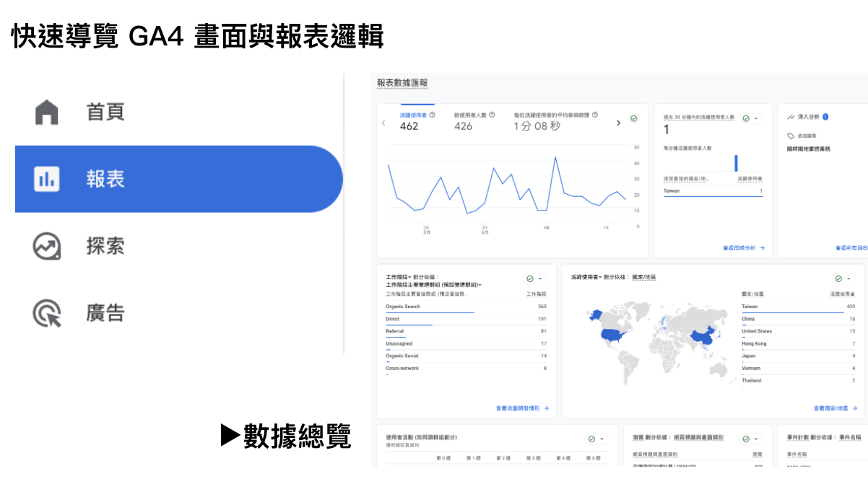The height and width of the screenshot is (479, 868).
Task: Open the 查看流量開發情形 link
Action: coord(522,408)
